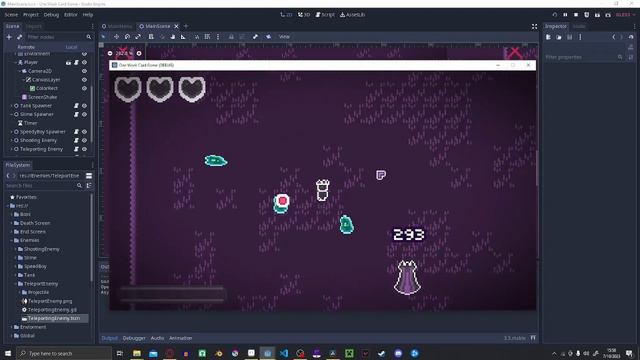Click the skeleton bone options icon
Viewport: 640px width, 360px height.
[255, 37]
